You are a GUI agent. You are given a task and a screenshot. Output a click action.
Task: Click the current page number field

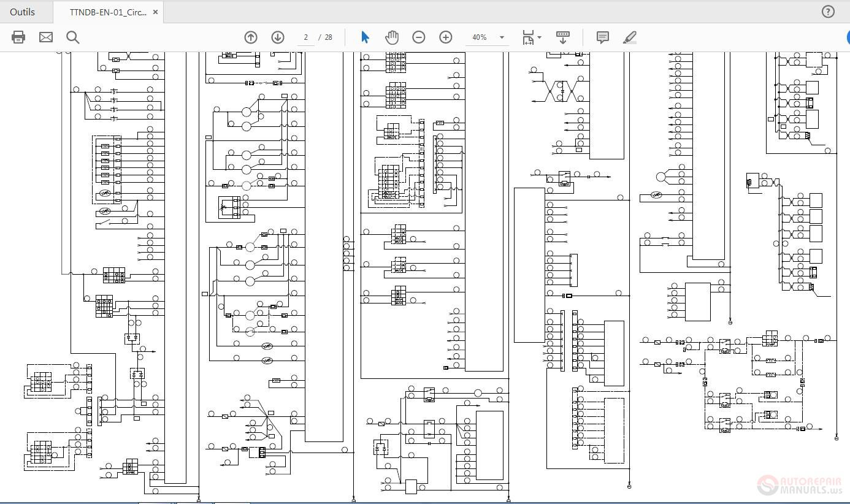tap(305, 37)
